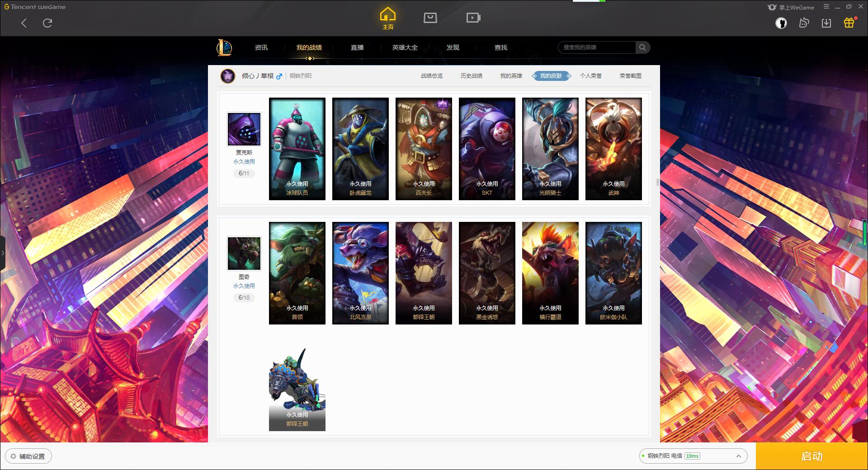Open the 卧虎藏龙 skin card

click(x=360, y=149)
